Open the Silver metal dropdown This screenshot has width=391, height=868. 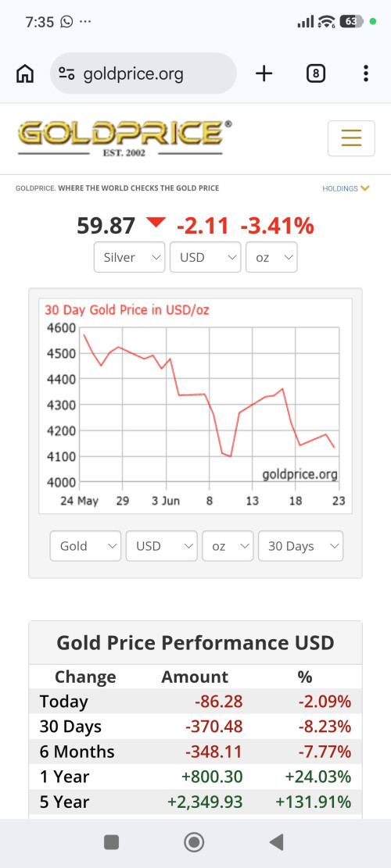pos(130,257)
